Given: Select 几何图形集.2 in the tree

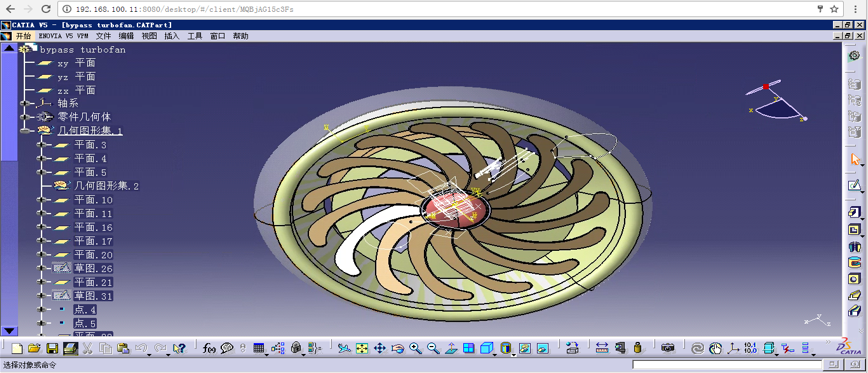Looking at the screenshot, I should (106, 186).
